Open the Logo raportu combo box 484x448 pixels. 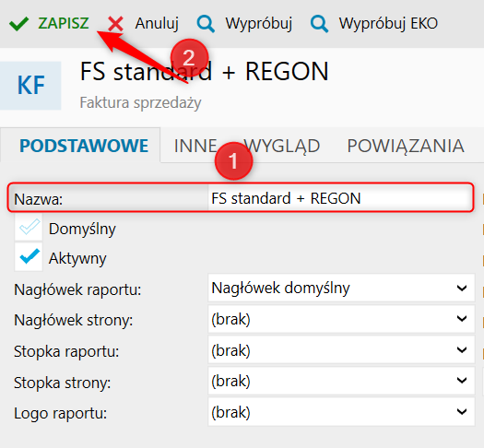[341, 412]
